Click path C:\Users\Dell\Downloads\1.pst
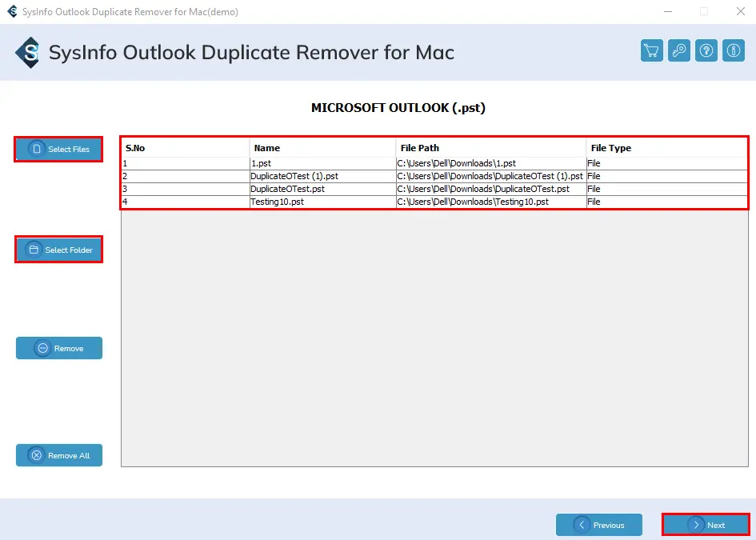 click(491, 163)
